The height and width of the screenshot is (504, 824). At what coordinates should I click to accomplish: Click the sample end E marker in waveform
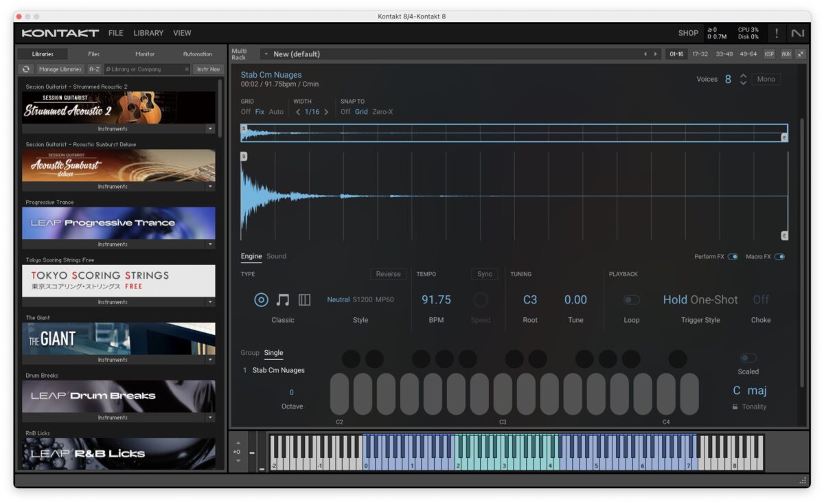pyautogui.click(x=784, y=236)
